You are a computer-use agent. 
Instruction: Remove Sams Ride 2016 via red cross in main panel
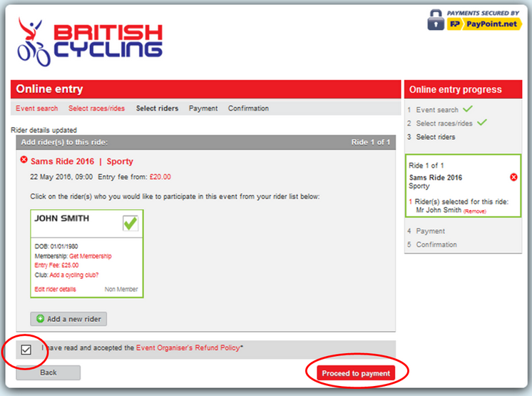coord(24,160)
